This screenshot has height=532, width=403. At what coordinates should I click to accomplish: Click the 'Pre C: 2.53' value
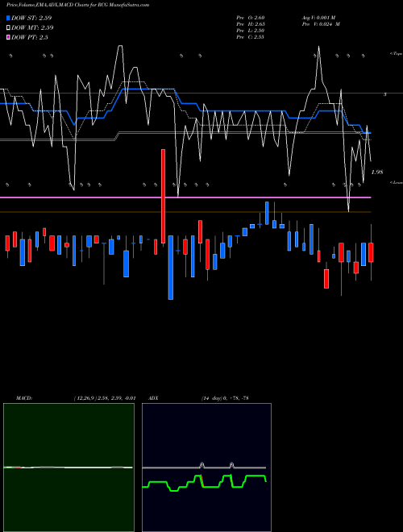tap(251, 37)
